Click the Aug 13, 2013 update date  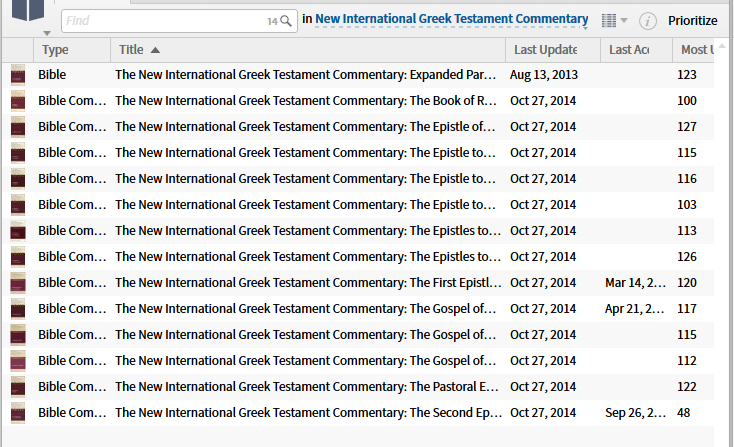[543, 75]
